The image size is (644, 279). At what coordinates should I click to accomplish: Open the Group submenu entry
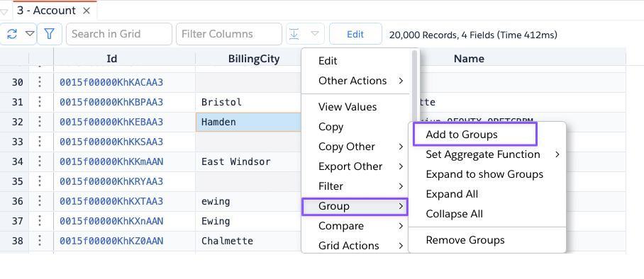(x=355, y=206)
